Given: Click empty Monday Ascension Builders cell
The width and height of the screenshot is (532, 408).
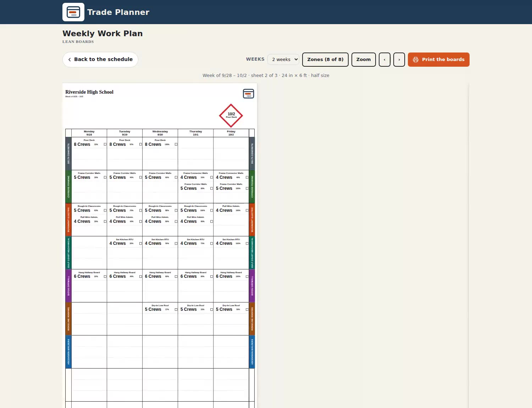Looking at the screenshot, I should 89,352.
